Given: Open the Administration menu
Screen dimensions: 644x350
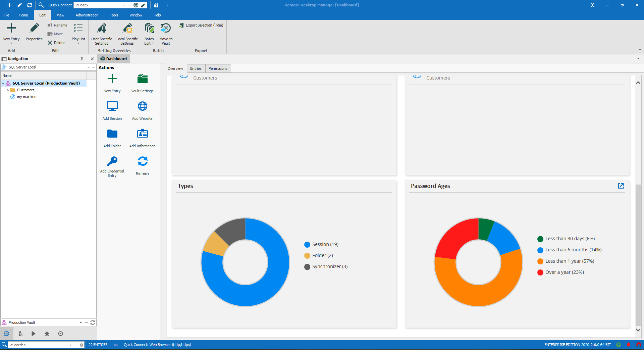Looking at the screenshot, I should click(87, 15).
